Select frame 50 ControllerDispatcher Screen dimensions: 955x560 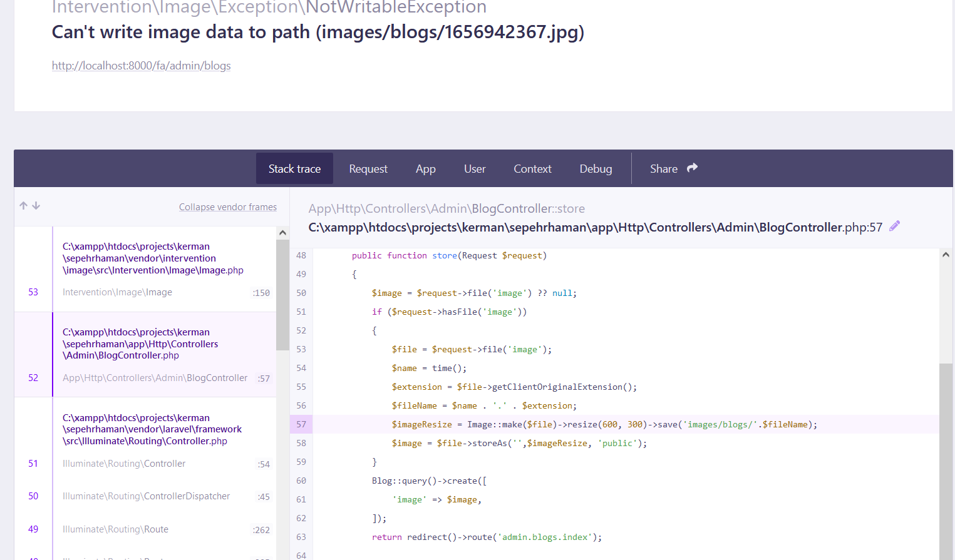[145, 496]
